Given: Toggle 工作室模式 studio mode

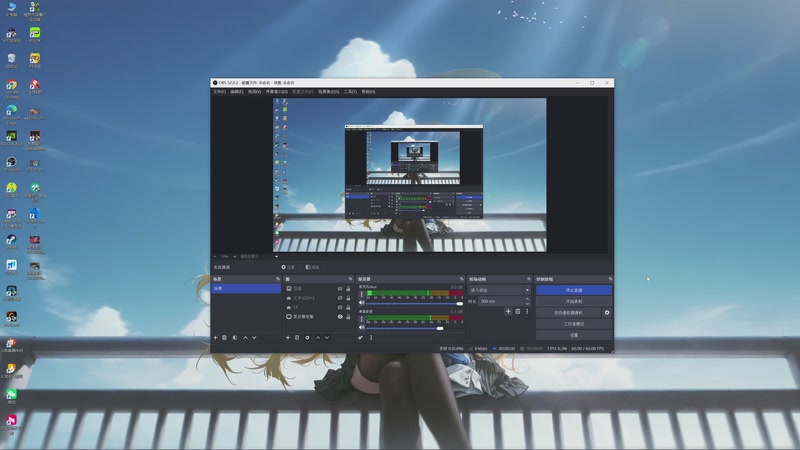Looking at the screenshot, I should tap(573, 324).
